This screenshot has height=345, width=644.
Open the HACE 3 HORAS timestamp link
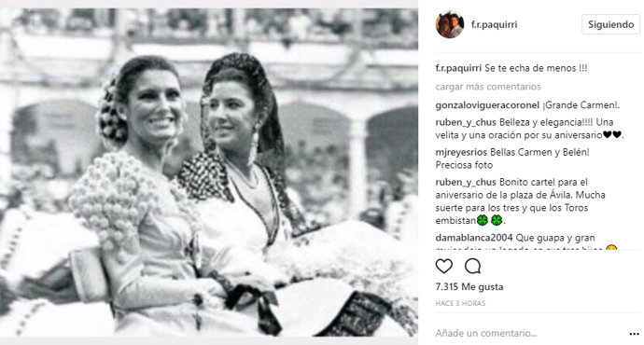click(x=460, y=304)
